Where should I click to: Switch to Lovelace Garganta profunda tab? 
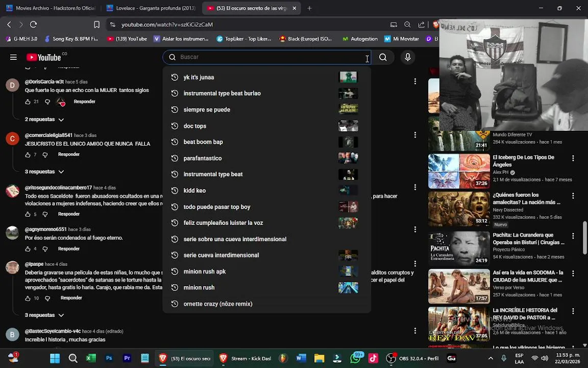151,8
